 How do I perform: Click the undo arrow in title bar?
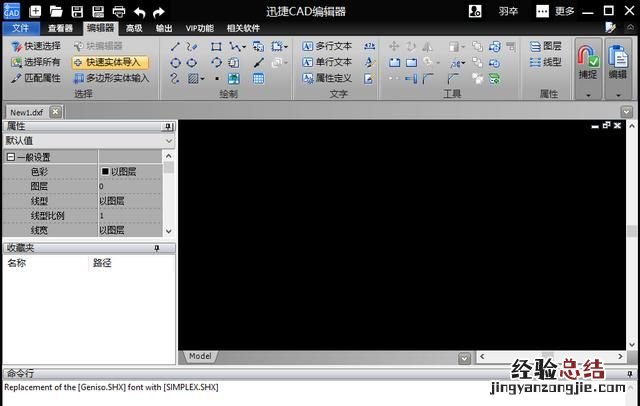[x=139, y=11]
